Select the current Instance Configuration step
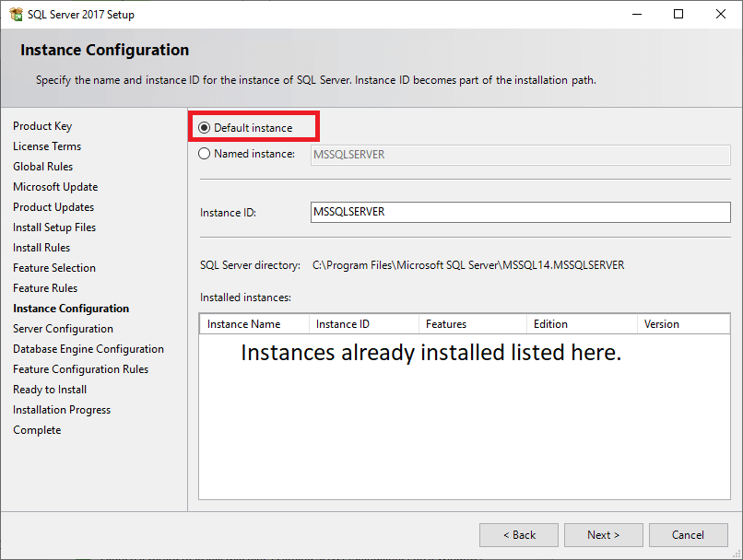 (71, 309)
